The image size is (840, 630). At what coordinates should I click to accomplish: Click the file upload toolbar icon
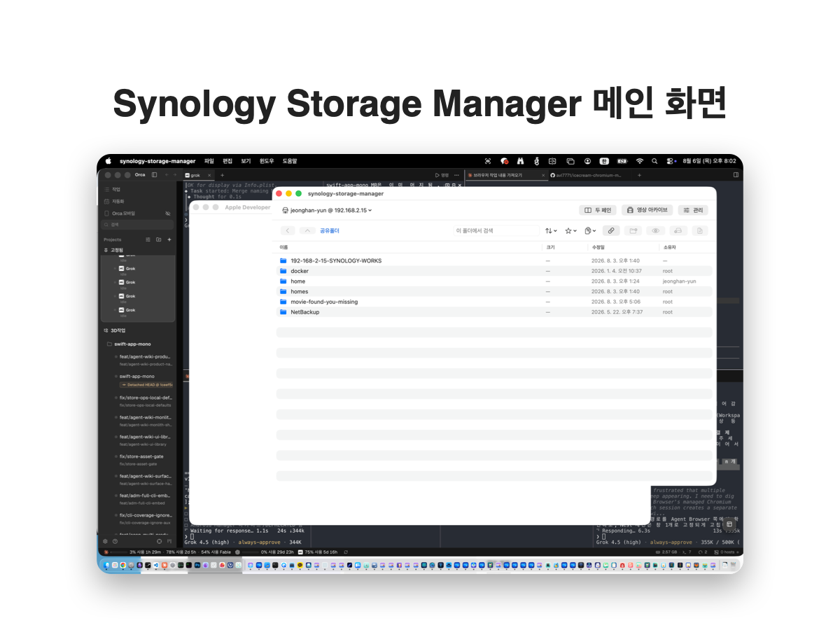coord(700,230)
